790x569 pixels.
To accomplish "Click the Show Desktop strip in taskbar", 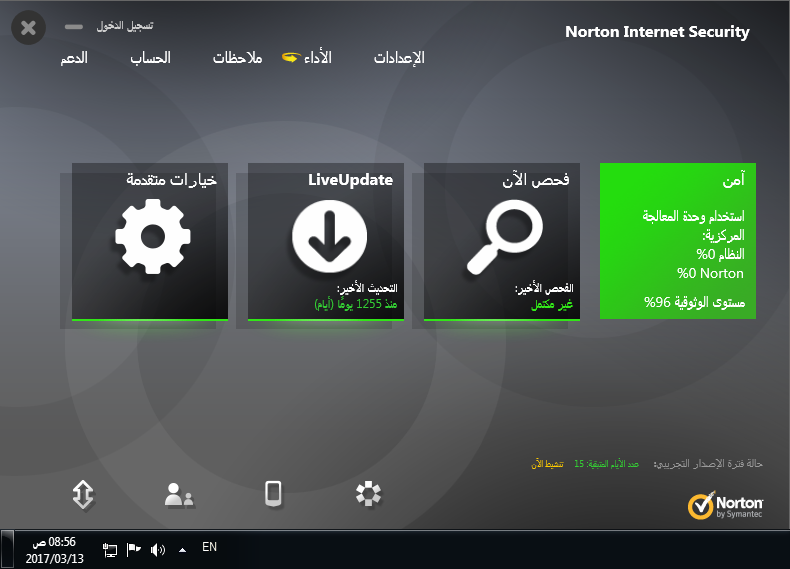I will point(7,549).
